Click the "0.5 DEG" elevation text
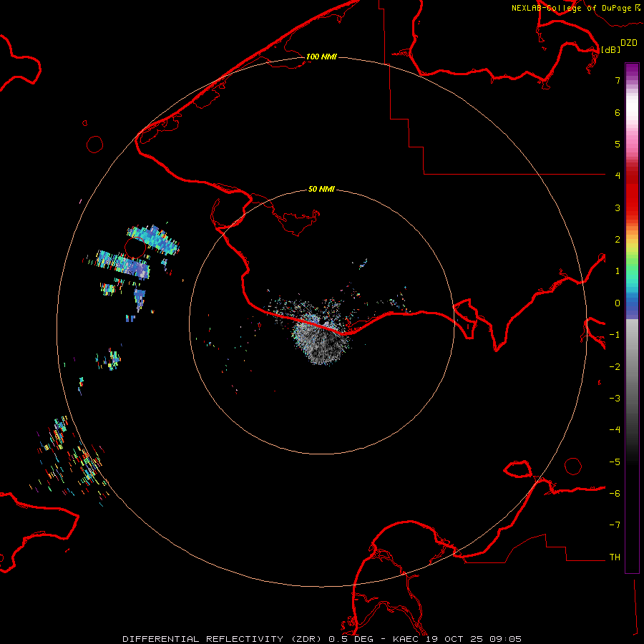644x644 pixels. (351, 639)
